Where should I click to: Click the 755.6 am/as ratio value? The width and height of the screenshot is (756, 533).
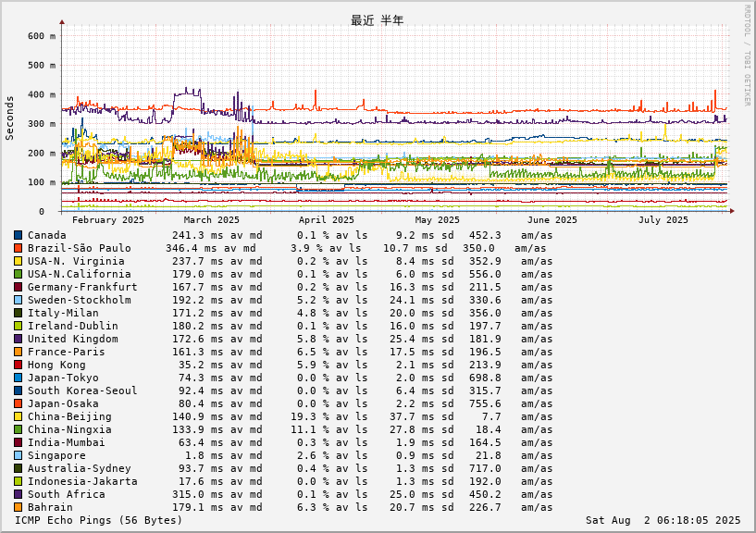click(485, 403)
